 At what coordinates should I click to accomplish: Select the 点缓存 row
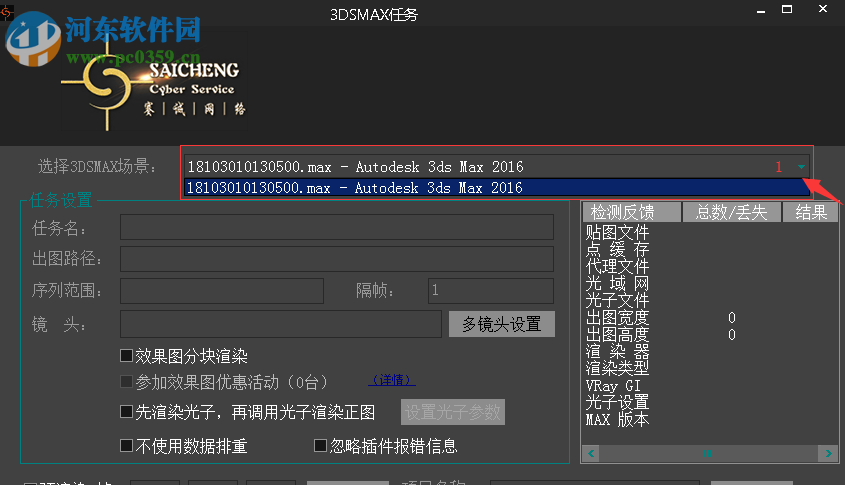pos(710,250)
